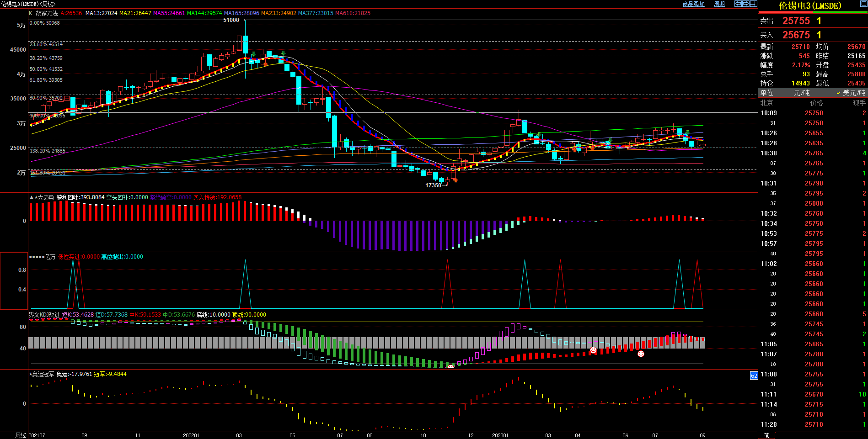Click the split-panel layout icon
This screenshot has width=868, height=439.
[753, 4]
